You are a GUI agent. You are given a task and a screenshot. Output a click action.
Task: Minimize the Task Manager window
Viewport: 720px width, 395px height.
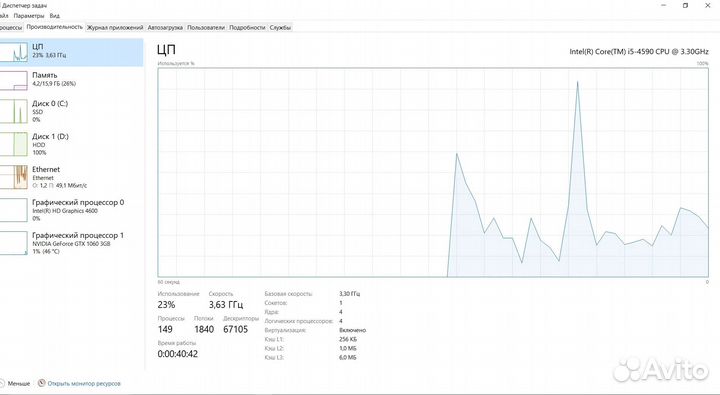[x=664, y=6]
